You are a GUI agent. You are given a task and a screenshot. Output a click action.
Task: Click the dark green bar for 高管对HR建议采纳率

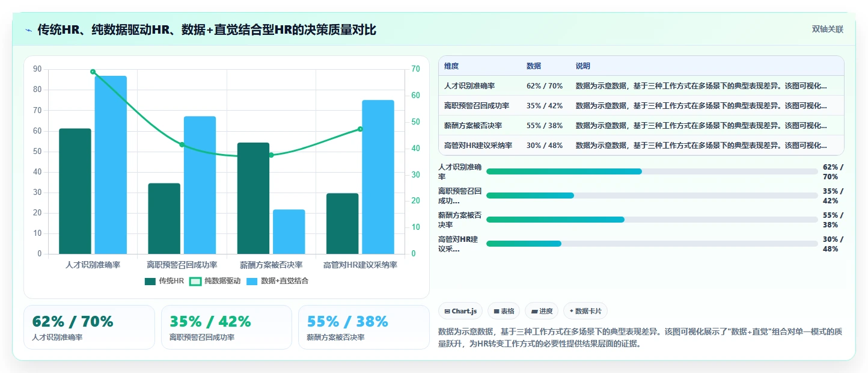pyautogui.click(x=343, y=224)
